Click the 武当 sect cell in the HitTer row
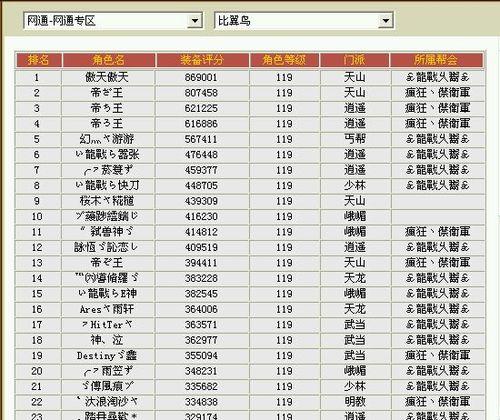The width and height of the screenshot is (500, 420). click(x=355, y=324)
